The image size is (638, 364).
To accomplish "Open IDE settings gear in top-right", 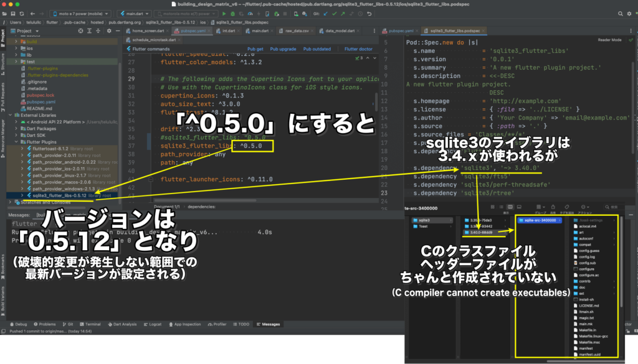I will [629, 14].
